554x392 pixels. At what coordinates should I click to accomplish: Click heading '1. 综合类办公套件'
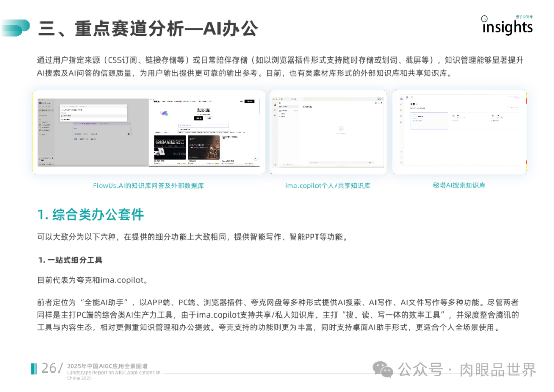click(x=90, y=214)
